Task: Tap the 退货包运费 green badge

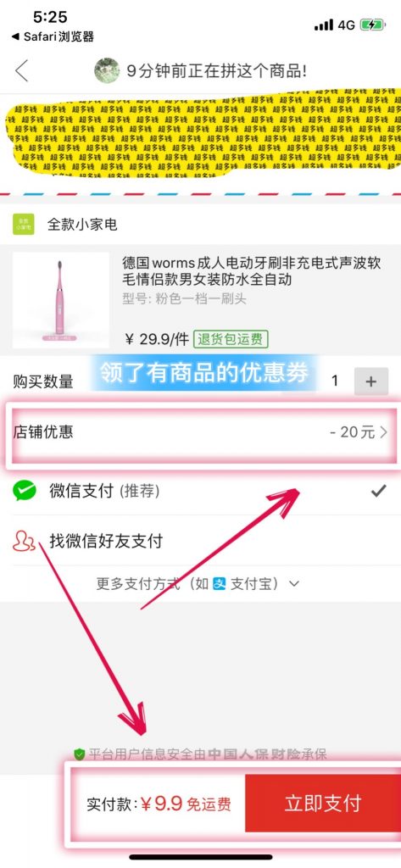Action: [x=231, y=339]
